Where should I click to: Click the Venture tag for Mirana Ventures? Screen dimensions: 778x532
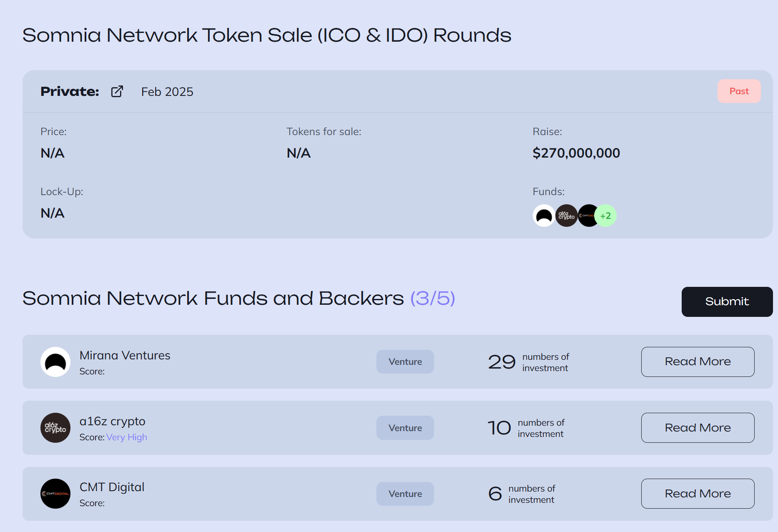click(405, 361)
